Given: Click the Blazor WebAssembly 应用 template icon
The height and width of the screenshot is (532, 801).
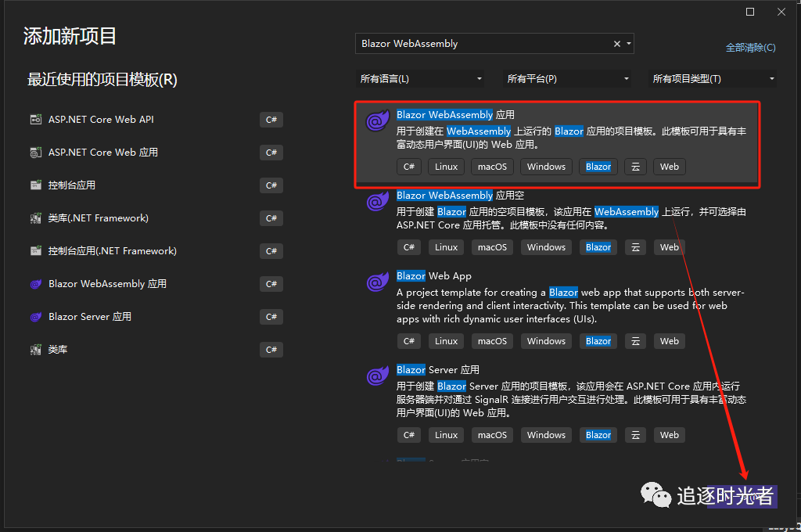Looking at the screenshot, I should [378, 122].
